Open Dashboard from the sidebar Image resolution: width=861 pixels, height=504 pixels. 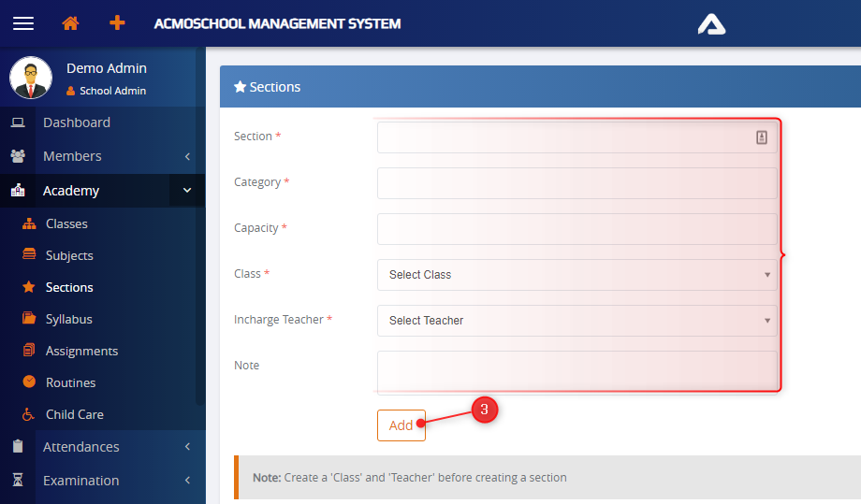point(76,122)
